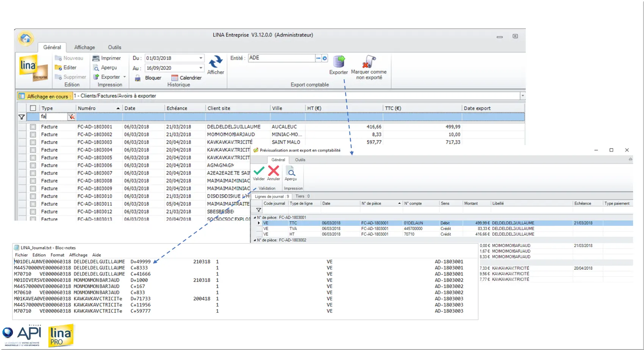Click the Exporter database icon

coord(339,62)
